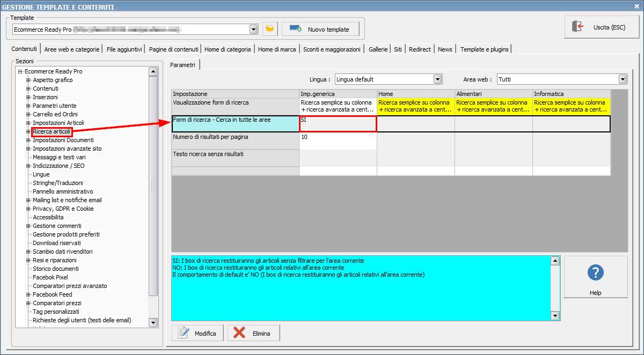Expand the Contenuti tree node
Image resolution: width=644 pixels, height=355 pixels.
(28, 88)
